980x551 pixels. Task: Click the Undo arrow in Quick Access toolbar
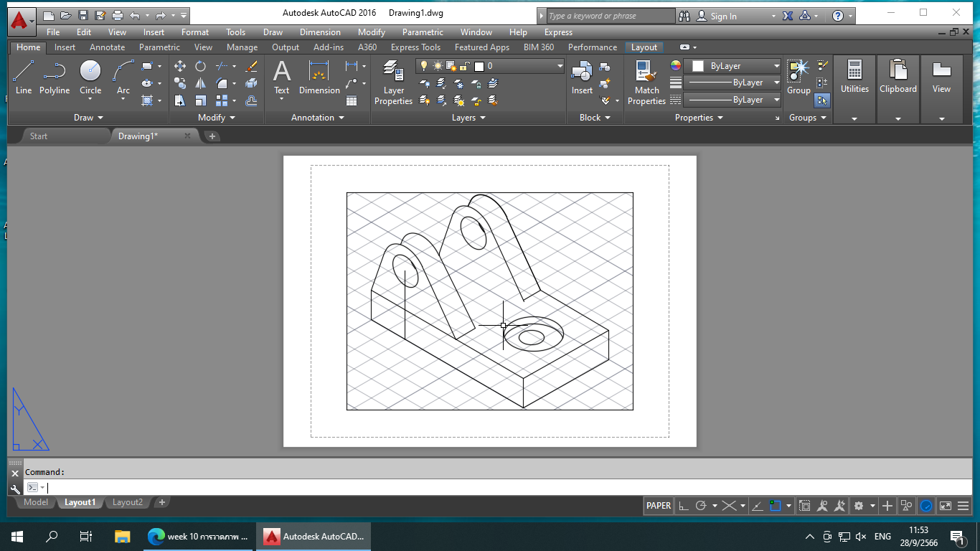[x=135, y=15]
